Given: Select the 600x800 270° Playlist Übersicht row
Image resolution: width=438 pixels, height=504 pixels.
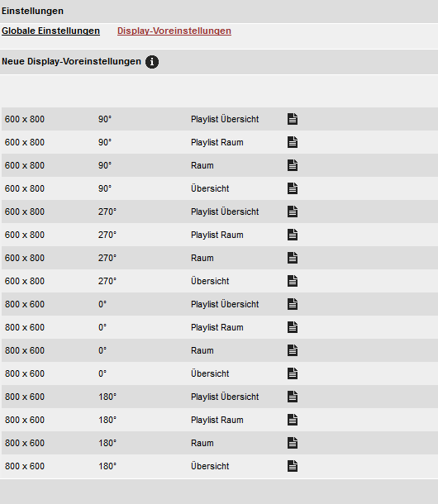Looking at the screenshot, I should (x=220, y=212).
